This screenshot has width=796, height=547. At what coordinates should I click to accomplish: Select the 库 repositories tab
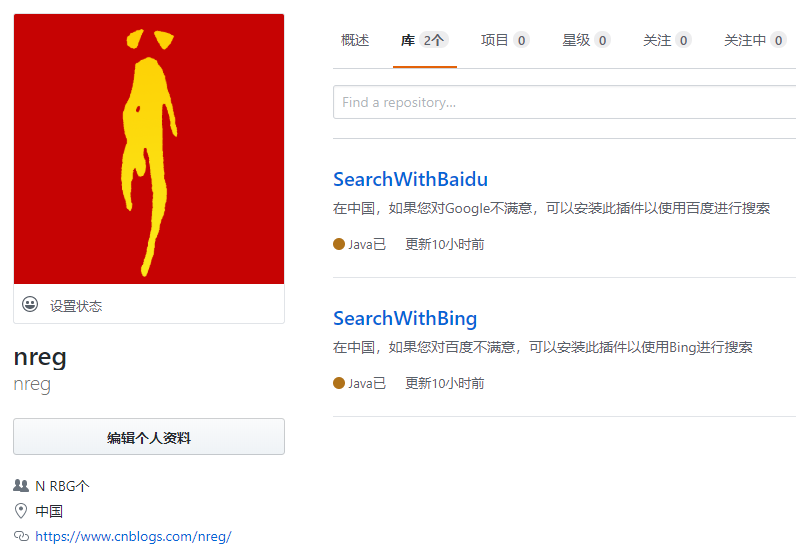tap(425, 40)
